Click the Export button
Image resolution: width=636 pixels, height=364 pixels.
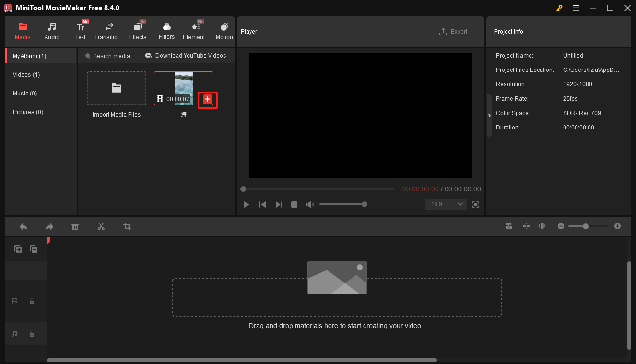[453, 31]
